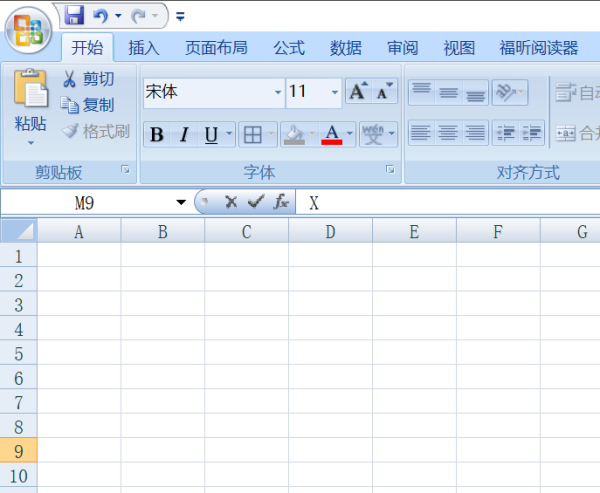
Task: Go to the 公式 tab
Action: tap(289, 48)
